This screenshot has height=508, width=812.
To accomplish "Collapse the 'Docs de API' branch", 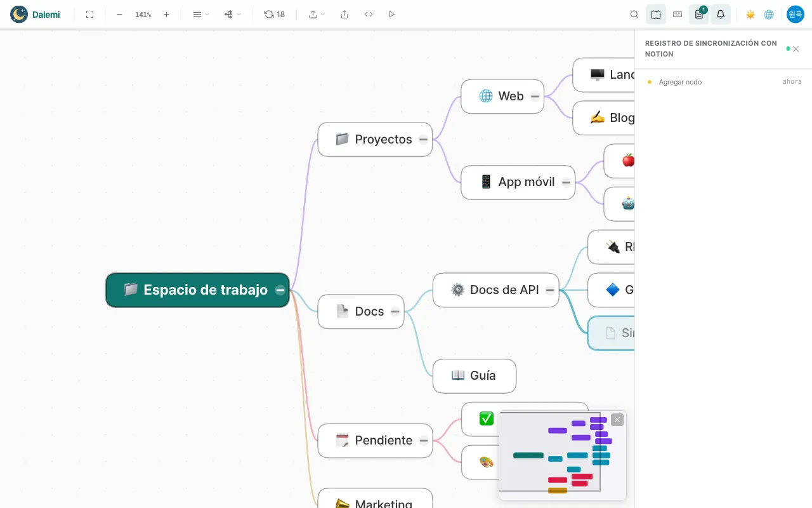I will (550, 290).
